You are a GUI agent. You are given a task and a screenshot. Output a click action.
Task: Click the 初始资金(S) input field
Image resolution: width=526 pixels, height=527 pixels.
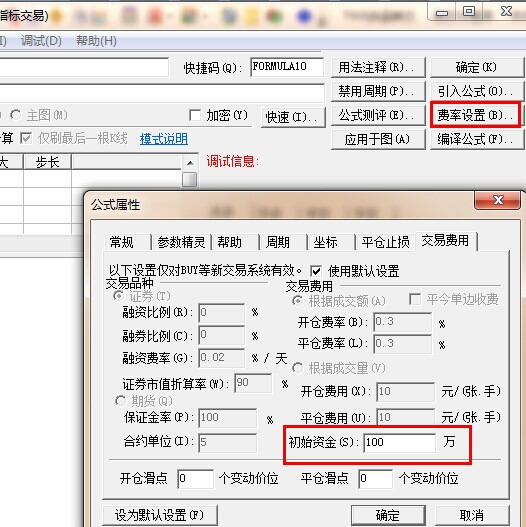(x=400, y=443)
